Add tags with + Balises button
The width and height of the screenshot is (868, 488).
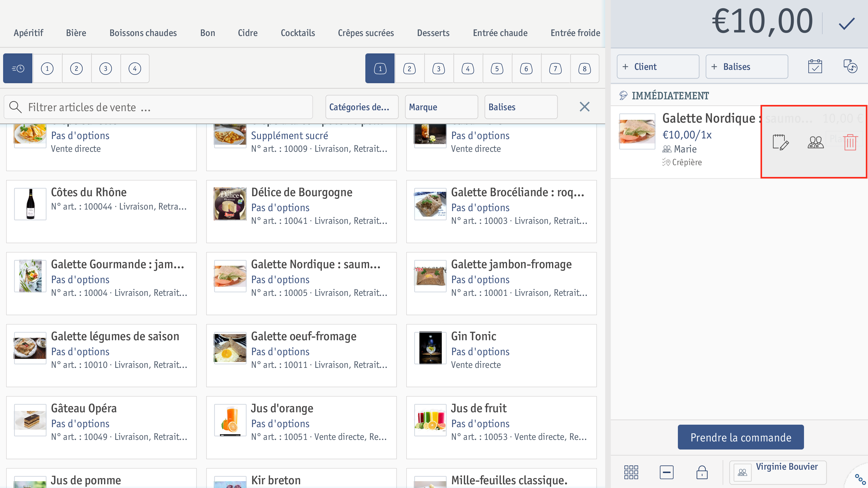pyautogui.click(x=747, y=67)
